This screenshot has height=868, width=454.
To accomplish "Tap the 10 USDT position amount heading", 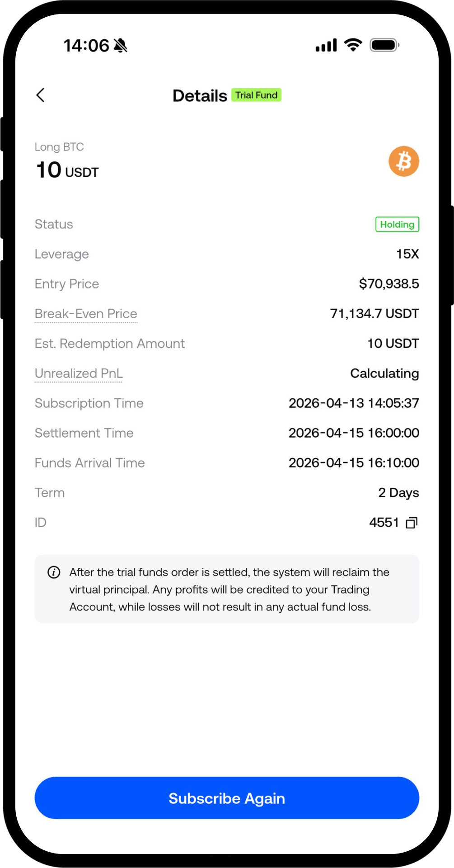I will [67, 171].
